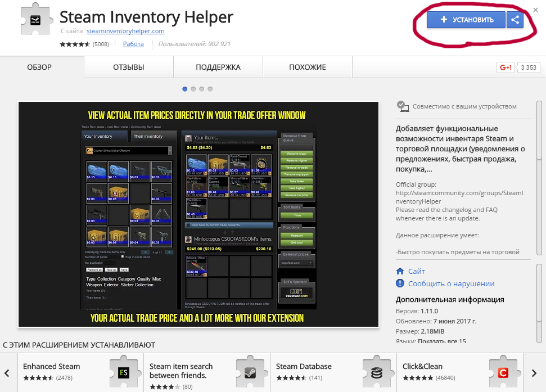Image resolution: width=546 pixels, height=392 pixels.
Task: Select the third carousel dot
Action: point(202,89)
